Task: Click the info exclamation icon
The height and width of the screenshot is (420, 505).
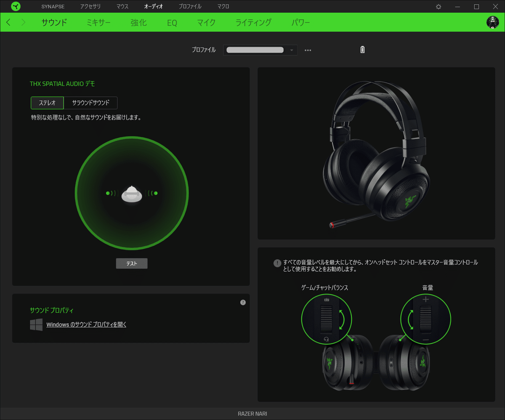Action: click(x=277, y=263)
